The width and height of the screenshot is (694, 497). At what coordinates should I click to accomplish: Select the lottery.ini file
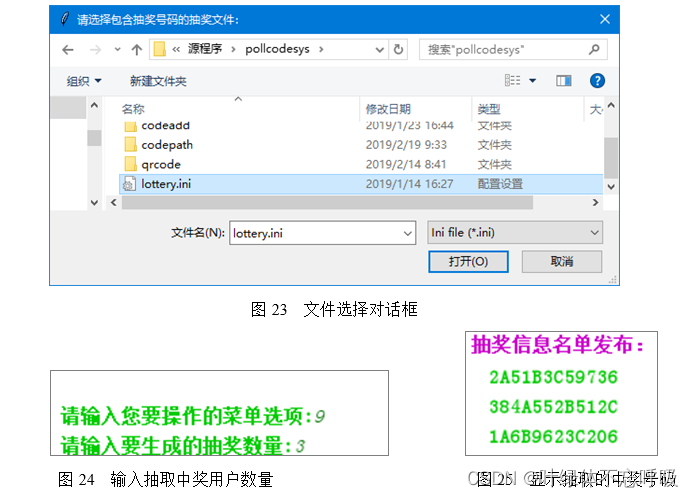361,184
